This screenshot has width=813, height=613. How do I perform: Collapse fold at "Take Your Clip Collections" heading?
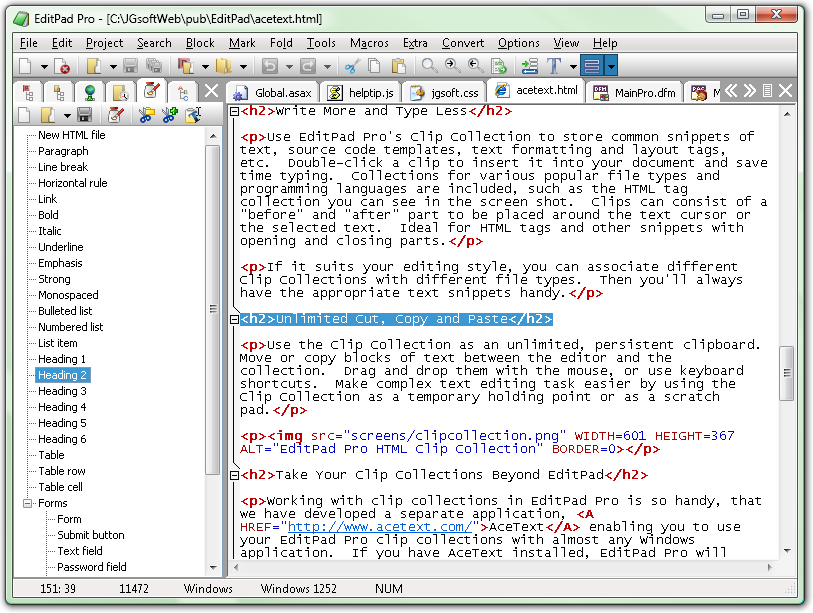click(x=234, y=475)
